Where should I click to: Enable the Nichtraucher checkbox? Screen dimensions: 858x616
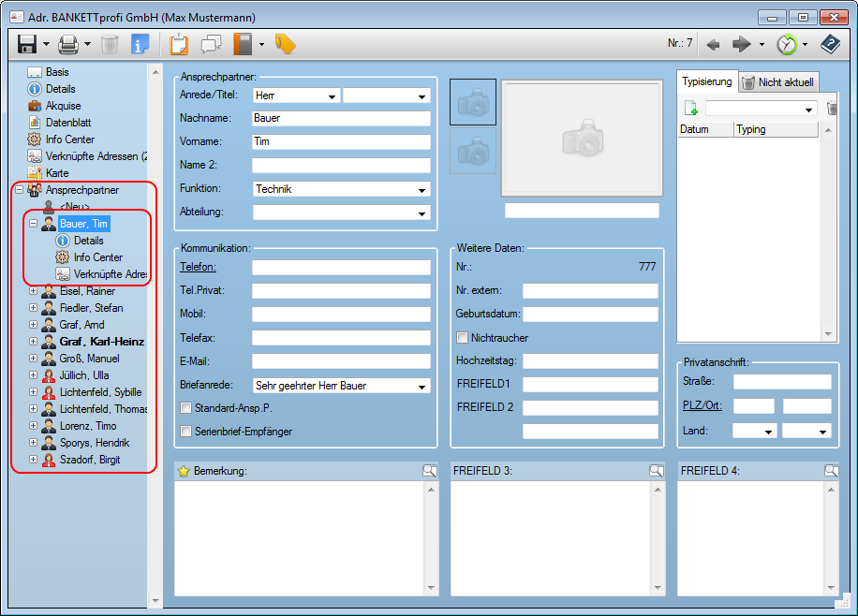[462, 338]
